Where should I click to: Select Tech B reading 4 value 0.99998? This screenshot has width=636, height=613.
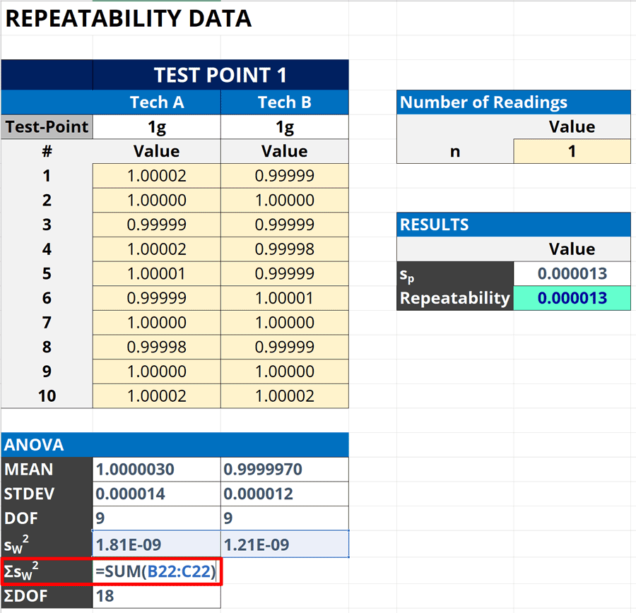click(x=284, y=249)
